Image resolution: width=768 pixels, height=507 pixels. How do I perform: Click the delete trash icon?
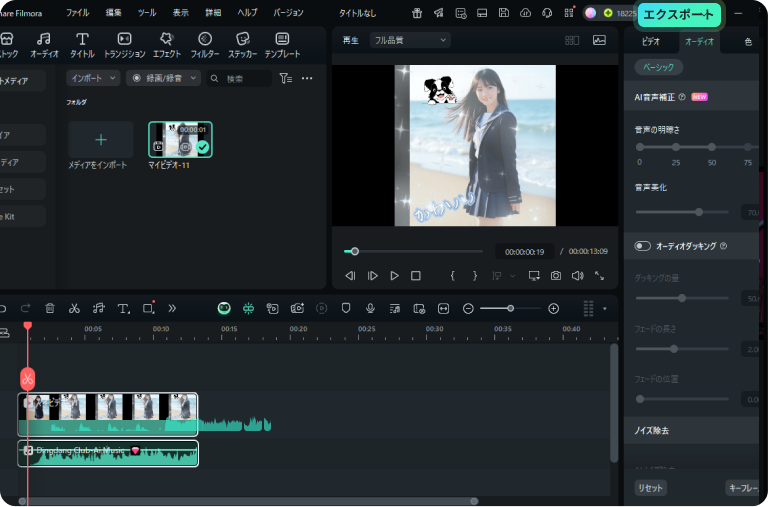(x=49, y=308)
